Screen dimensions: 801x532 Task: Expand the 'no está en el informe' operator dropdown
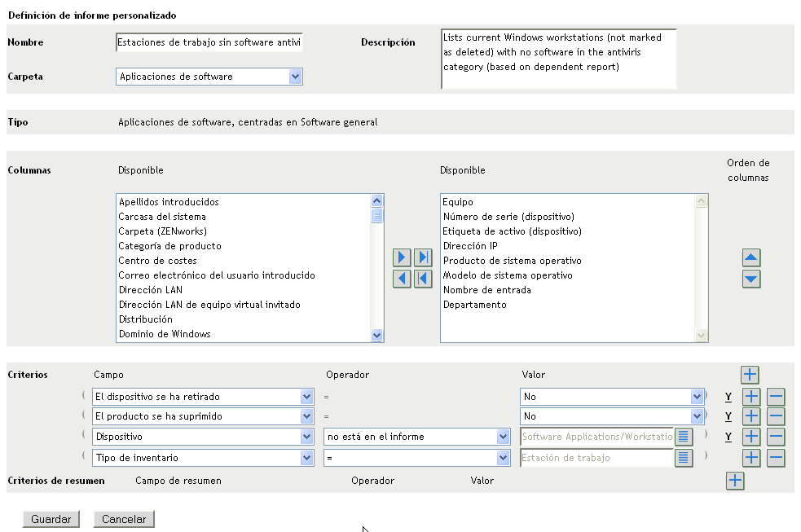[503, 437]
